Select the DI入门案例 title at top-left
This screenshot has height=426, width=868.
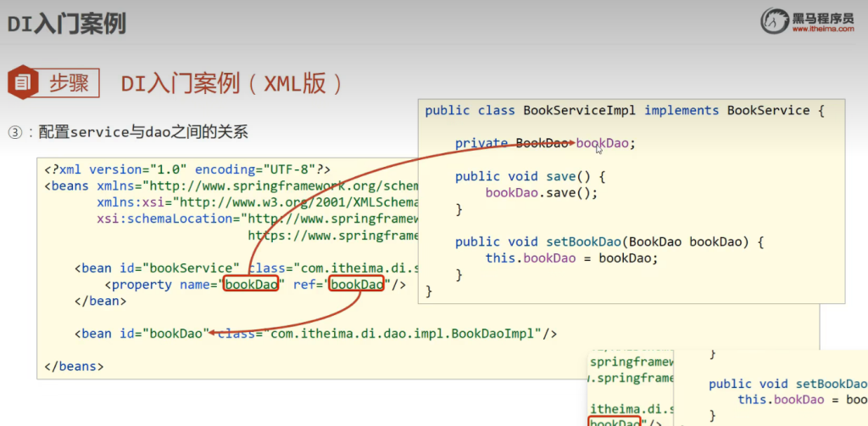[66, 23]
